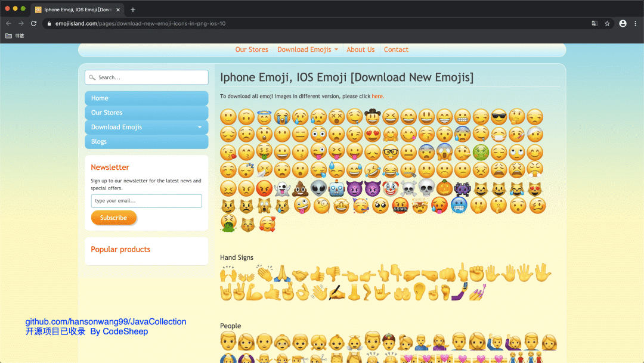Select the thumbs down hand sign
The height and width of the screenshot is (363, 644).
pos(333,274)
